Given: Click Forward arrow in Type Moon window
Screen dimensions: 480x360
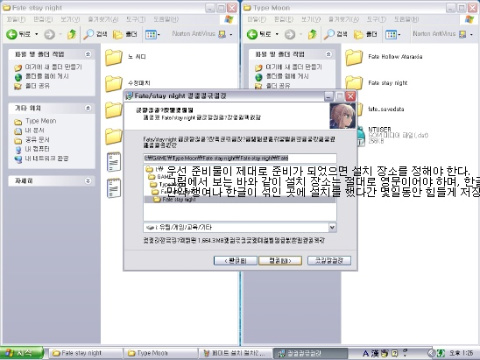Looking at the screenshot, I should (x=290, y=34).
